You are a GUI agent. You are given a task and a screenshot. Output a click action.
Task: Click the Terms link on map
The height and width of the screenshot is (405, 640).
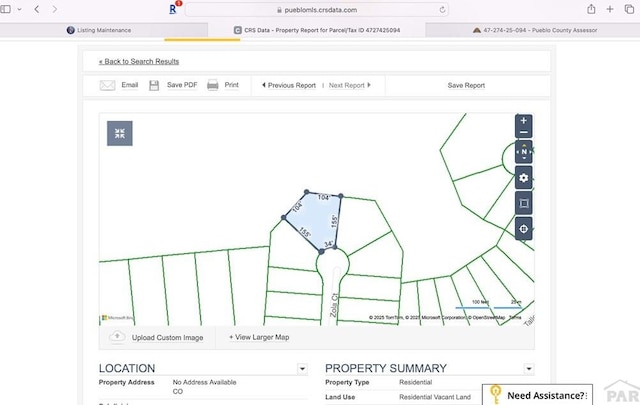pyautogui.click(x=515, y=317)
